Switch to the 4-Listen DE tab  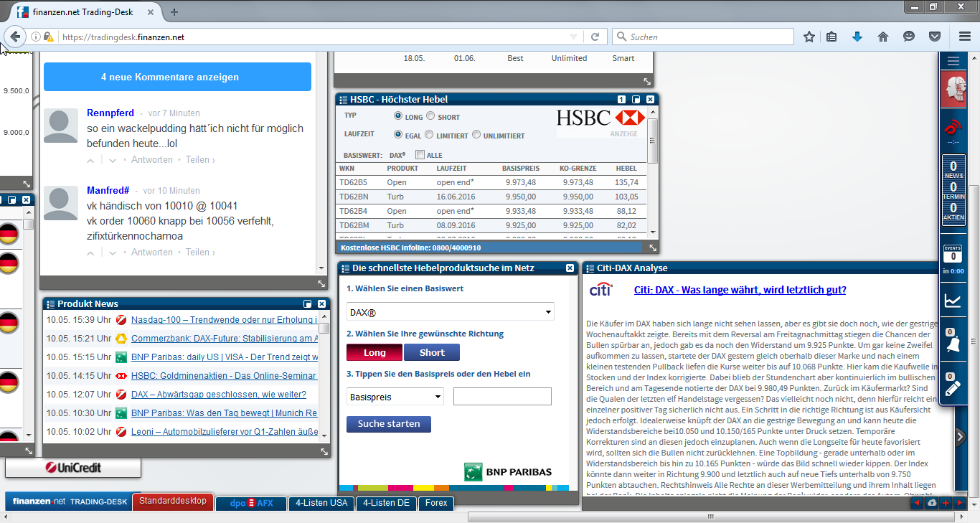coord(386,503)
